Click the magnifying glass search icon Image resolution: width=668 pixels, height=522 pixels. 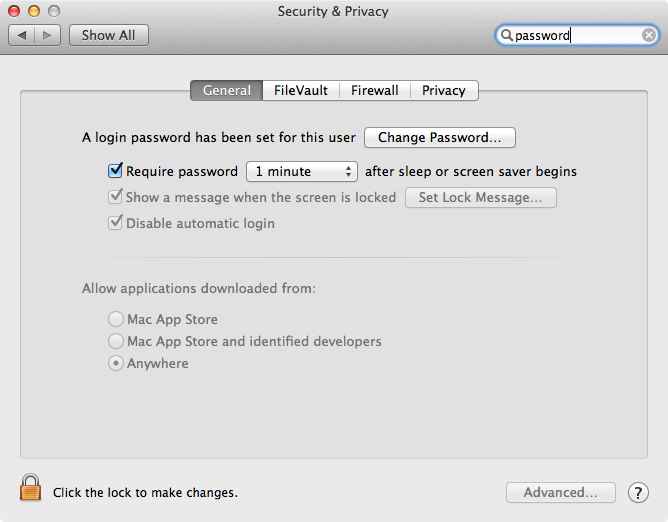point(507,35)
